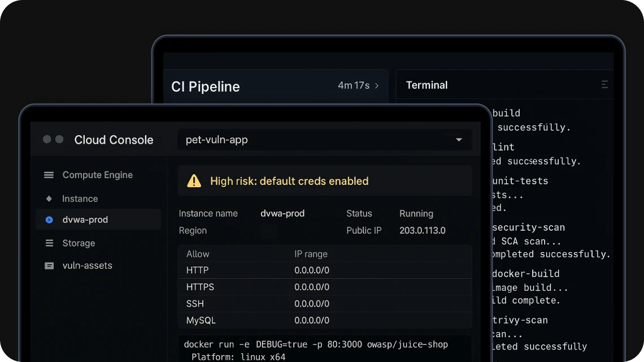
Task: Click the Compute Engine hamburger icon
Action: coord(49,175)
